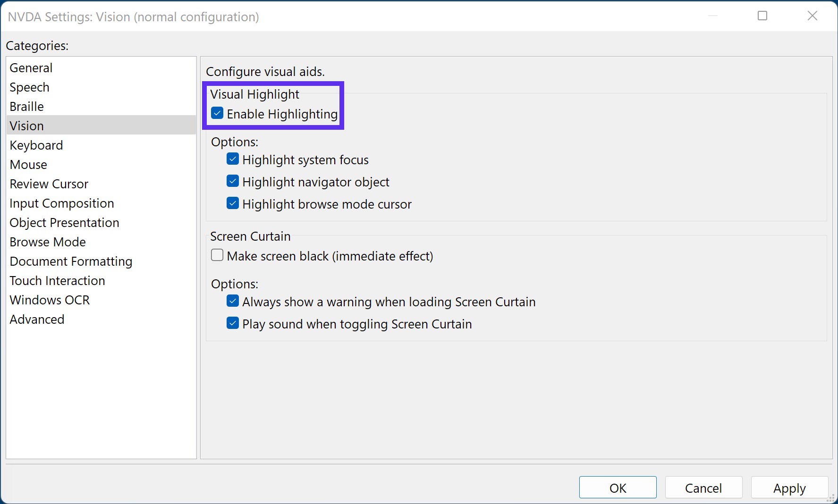This screenshot has width=838, height=504.
Task: Uncheck Highlight system focus
Action: coord(232,159)
